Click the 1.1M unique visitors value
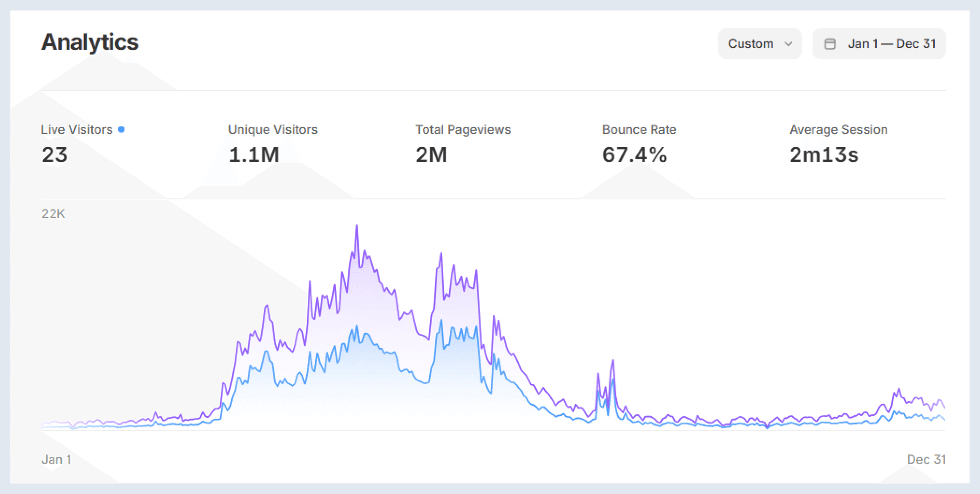Screen dimensions: 980x494 (x=254, y=155)
